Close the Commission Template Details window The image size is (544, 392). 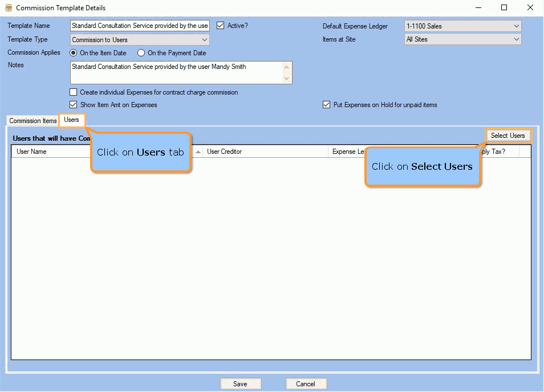coord(530,8)
